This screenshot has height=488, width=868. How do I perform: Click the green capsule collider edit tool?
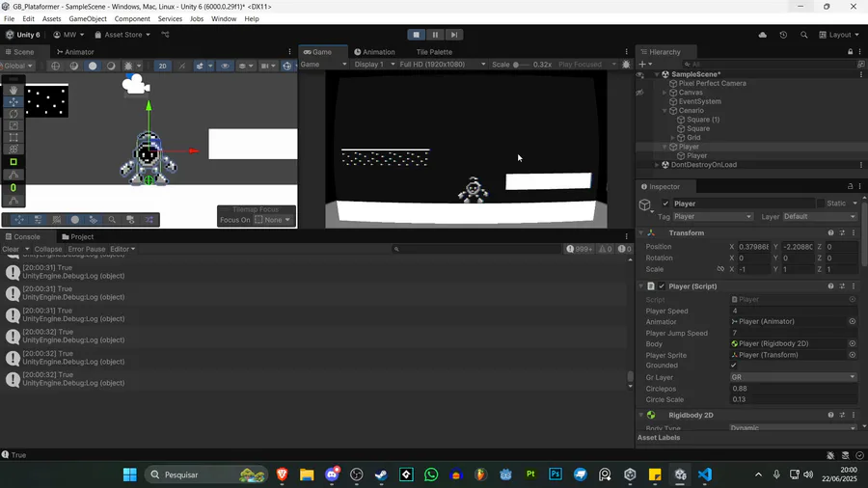(14, 188)
